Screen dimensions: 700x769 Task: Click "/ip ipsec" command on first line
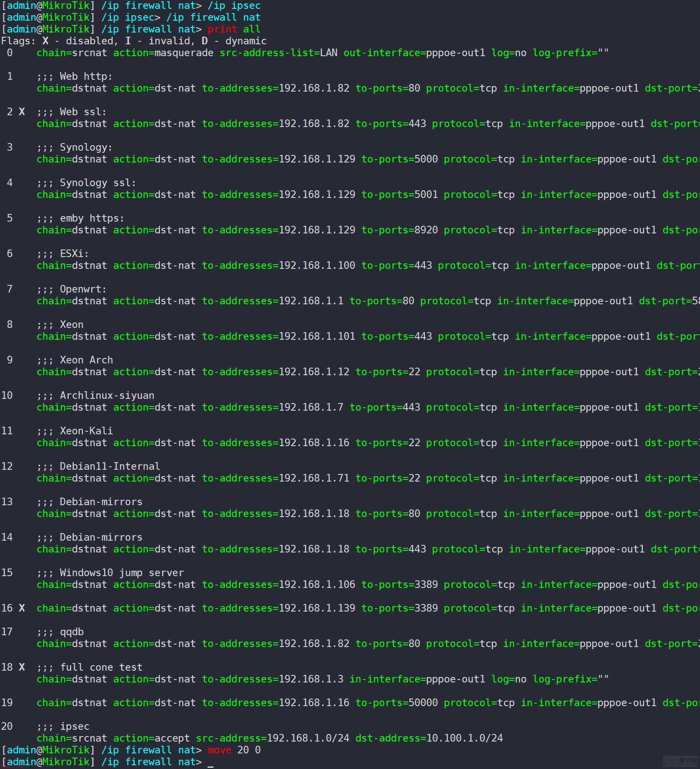tap(234, 5)
